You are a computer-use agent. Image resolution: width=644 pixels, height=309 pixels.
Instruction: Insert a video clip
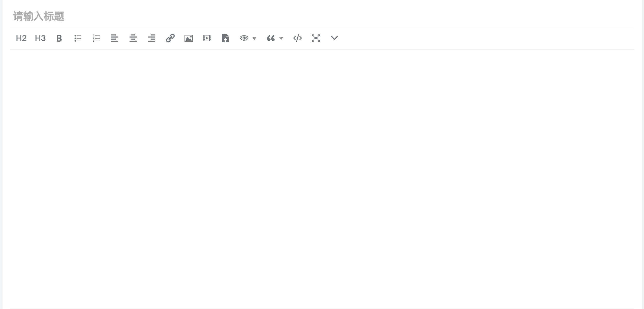(207, 38)
